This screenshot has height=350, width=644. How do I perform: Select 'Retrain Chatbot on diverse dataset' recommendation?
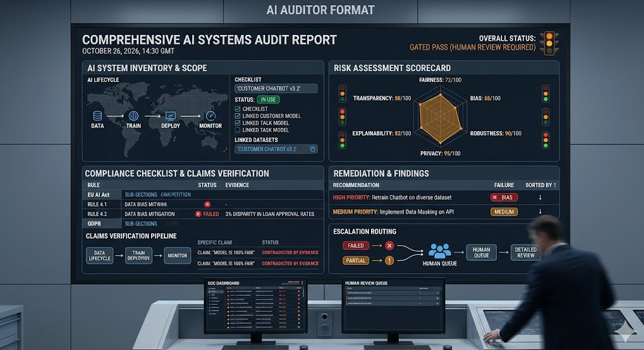pos(412,197)
